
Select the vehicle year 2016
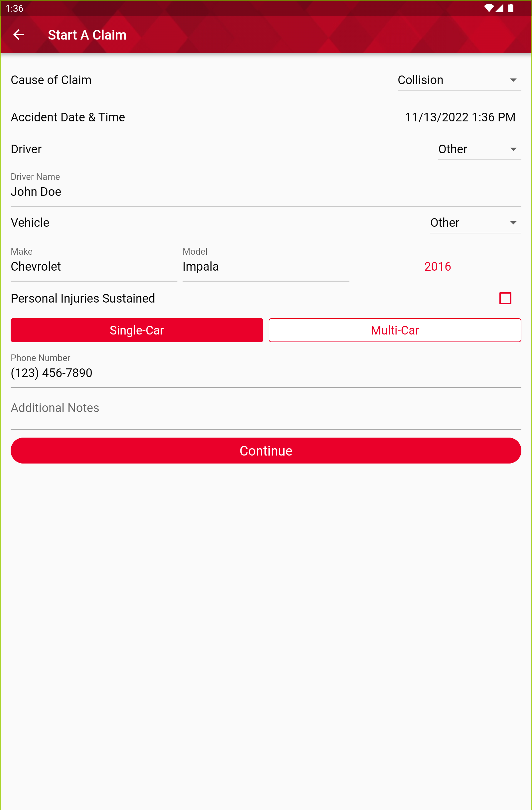(x=437, y=266)
